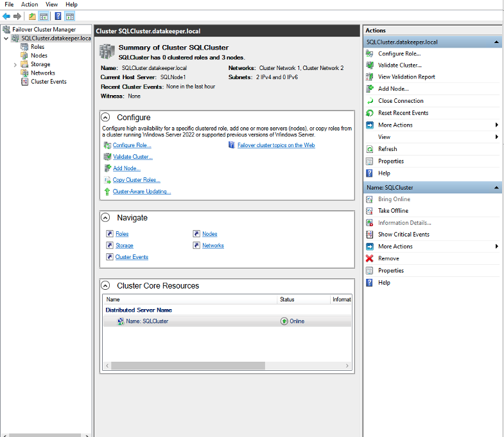Click the resources table horizontal scrollbar thumb
Screen dimensions: 504x437
(x=188, y=366)
